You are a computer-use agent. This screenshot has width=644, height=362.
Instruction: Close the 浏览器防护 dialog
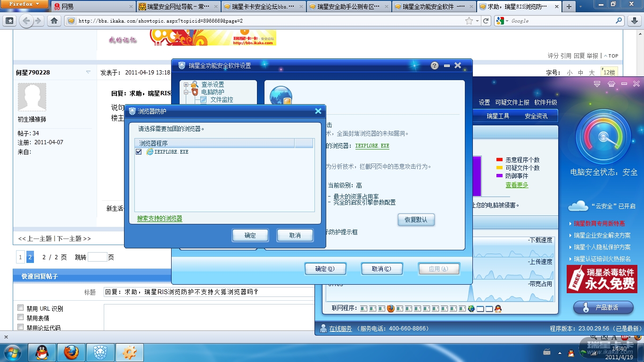click(x=318, y=111)
